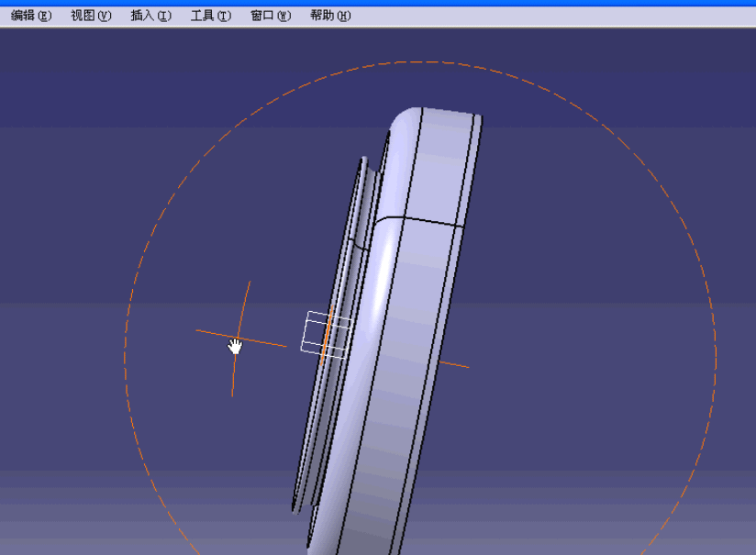
Task: Open the 编辑(E) menu
Action: click(x=31, y=16)
